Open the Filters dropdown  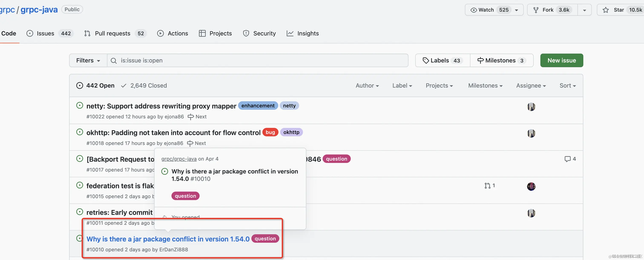coord(88,60)
